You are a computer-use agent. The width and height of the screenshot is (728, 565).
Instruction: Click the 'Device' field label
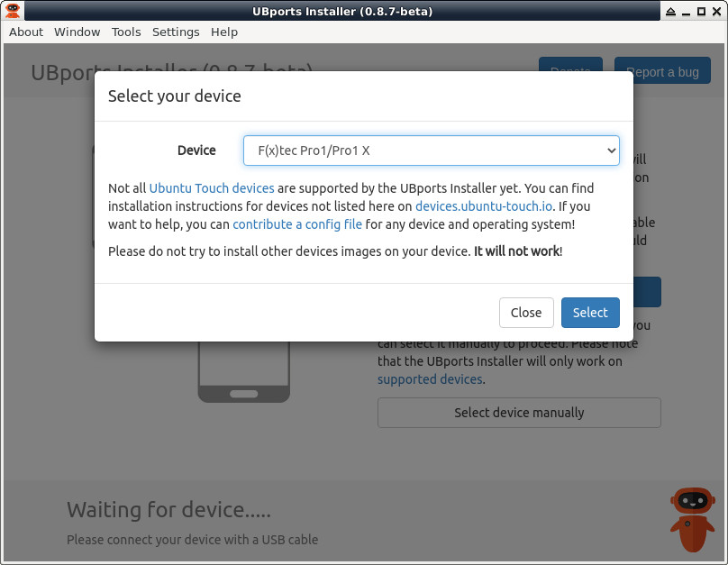196,150
